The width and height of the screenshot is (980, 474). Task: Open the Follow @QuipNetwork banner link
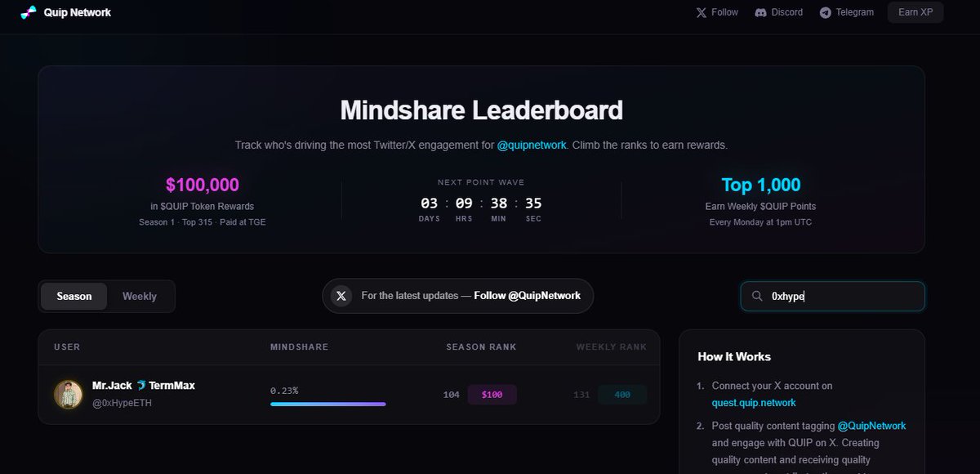(527, 296)
